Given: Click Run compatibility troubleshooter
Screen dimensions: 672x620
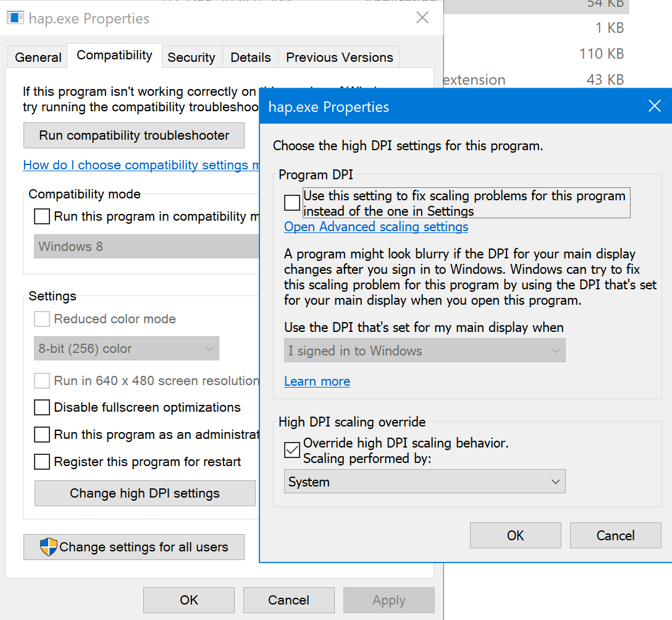Looking at the screenshot, I should [133, 135].
